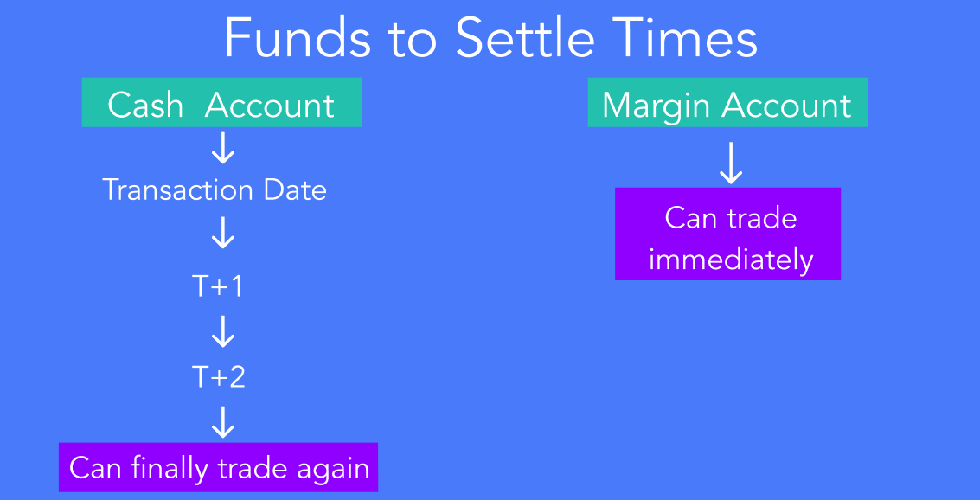Click the word Margin in the green box

click(x=657, y=106)
